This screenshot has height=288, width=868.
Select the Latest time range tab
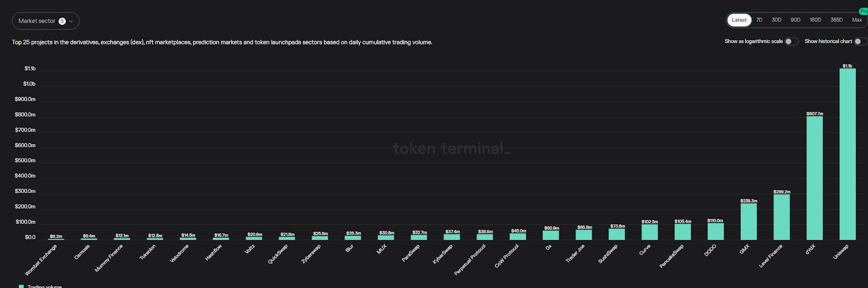[x=739, y=20]
